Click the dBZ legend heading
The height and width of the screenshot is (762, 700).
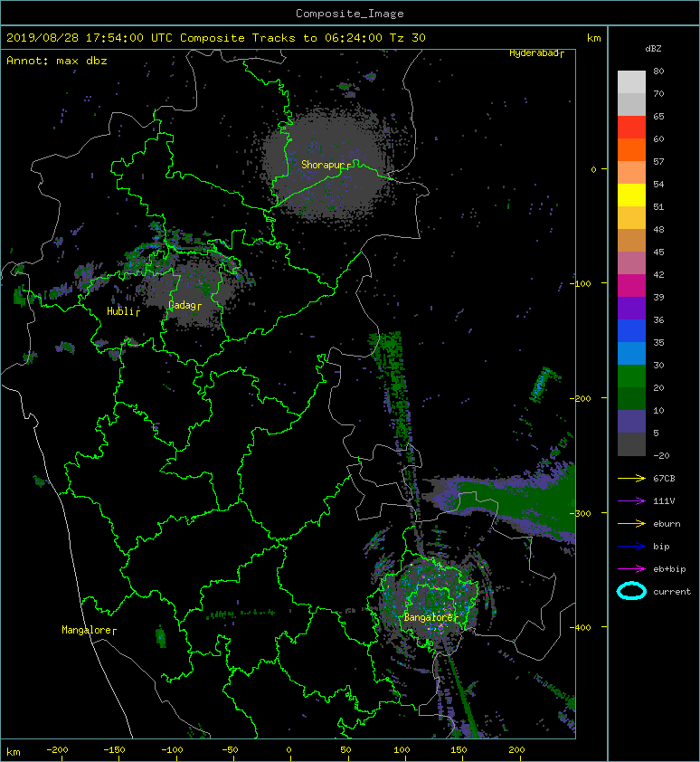coord(653,49)
